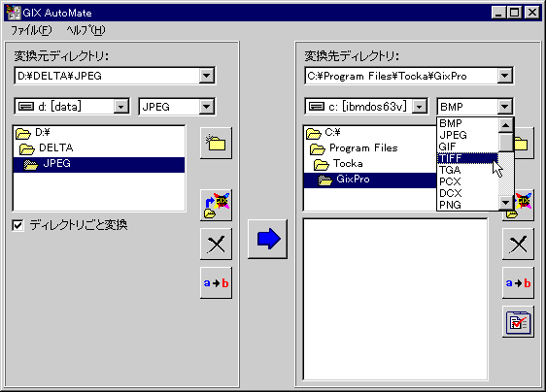Open the d: [data] drive dropdown

pyautogui.click(x=120, y=107)
